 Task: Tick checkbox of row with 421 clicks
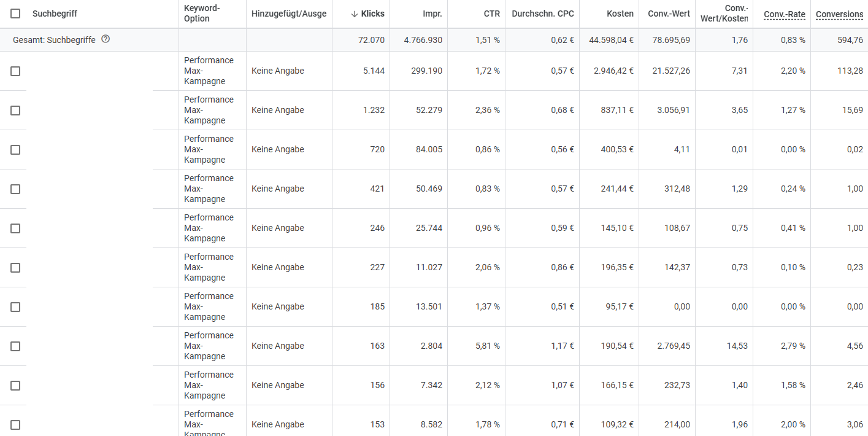pos(15,189)
